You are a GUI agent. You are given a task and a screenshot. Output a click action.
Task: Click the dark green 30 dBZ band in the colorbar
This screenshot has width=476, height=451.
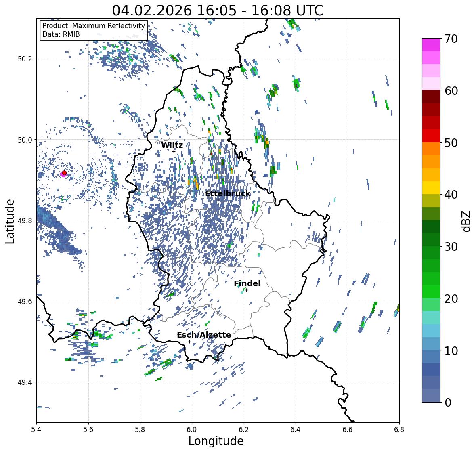(x=431, y=240)
